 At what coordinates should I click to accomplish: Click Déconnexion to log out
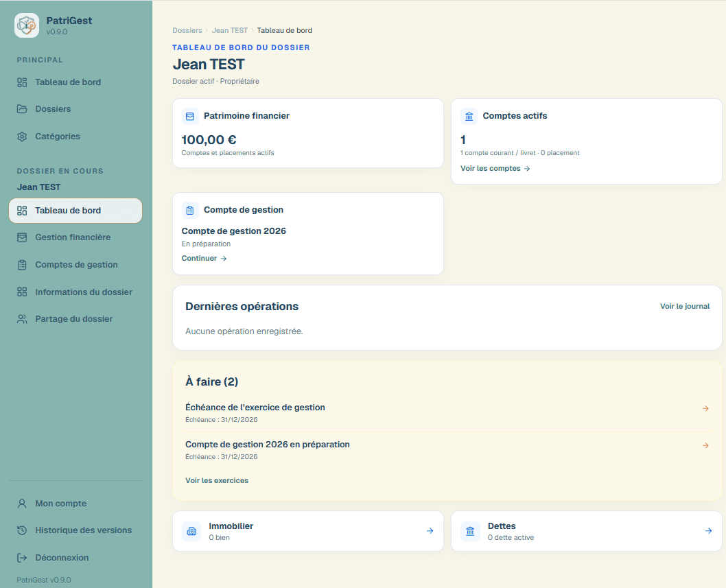(x=75, y=557)
